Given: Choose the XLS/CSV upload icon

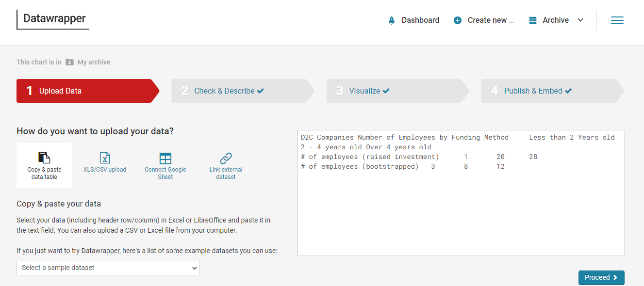Looking at the screenshot, I should (105, 158).
